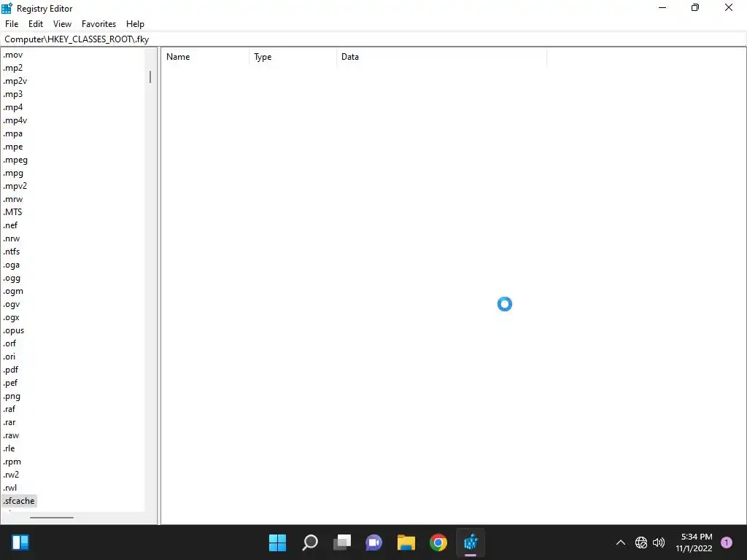
Task: Open the Chat app on taskbar
Action: coord(374,542)
